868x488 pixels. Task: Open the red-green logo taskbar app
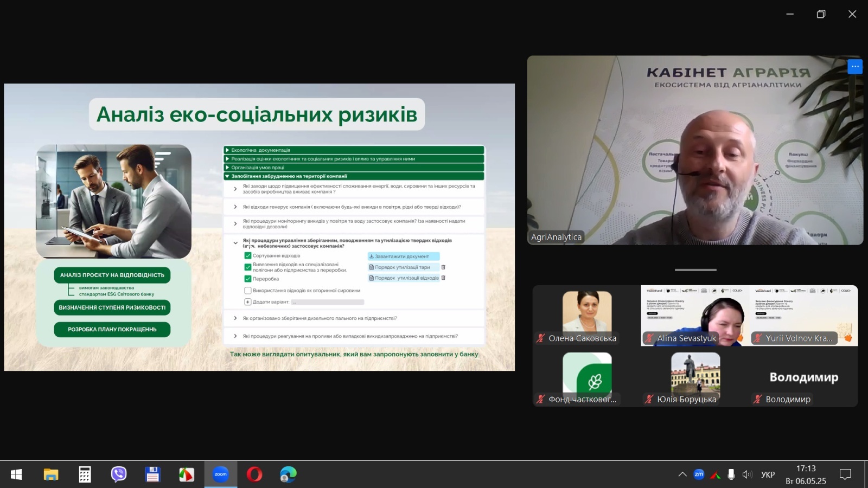pos(187,474)
